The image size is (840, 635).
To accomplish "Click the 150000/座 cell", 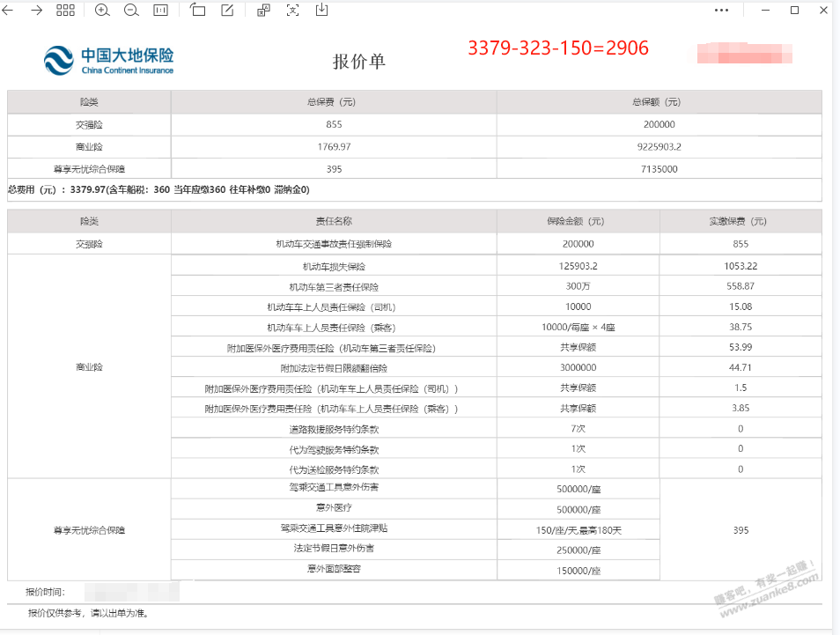I will click(x=578, y=571).
